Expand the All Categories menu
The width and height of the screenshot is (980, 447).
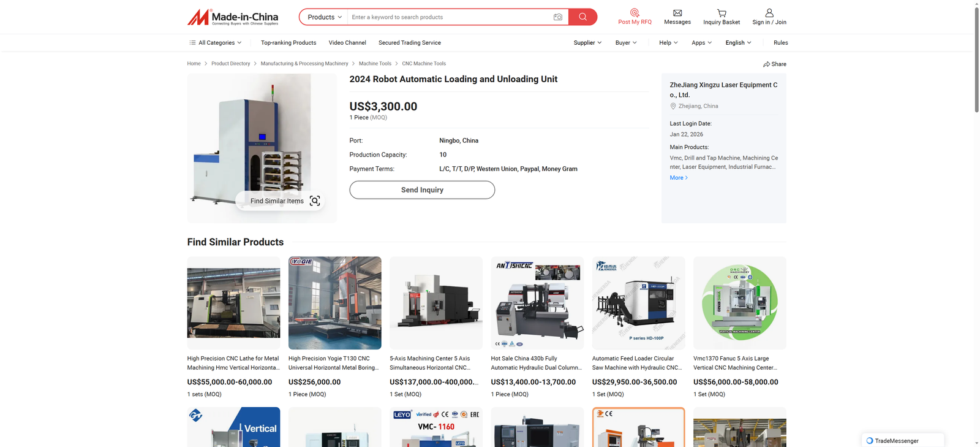click(216, 43)
